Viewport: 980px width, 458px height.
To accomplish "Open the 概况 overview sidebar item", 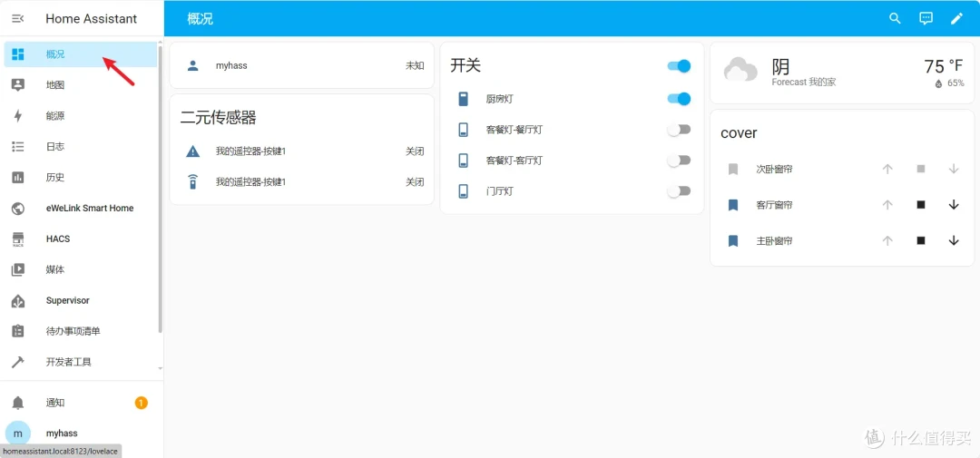I will 81,54.
